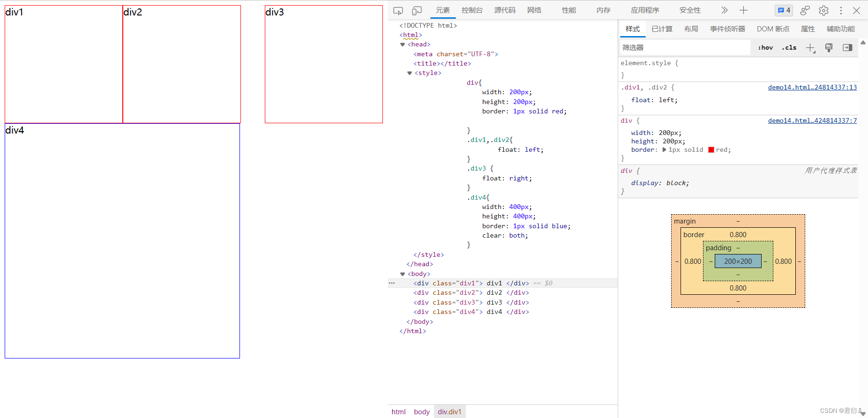This screenshot has width=868, height=418.
Task: Click the top border value 0.800
Action: tap(738, 235)
